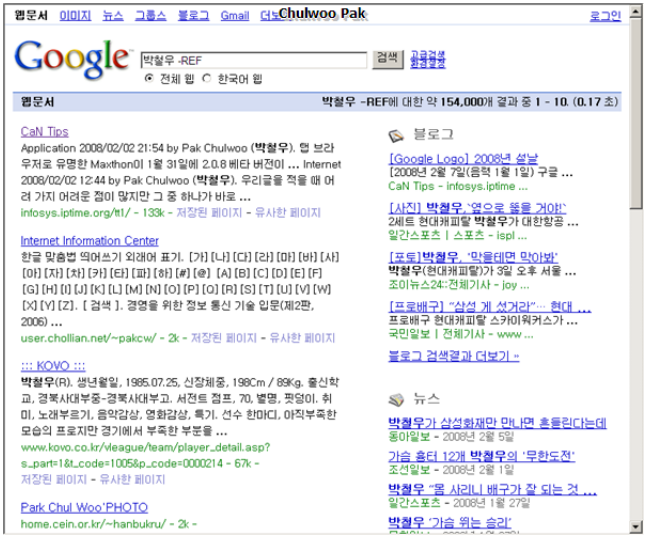Click the news section newspaper icon
This screenshot has height=539, width=647.
pos(396,400)
